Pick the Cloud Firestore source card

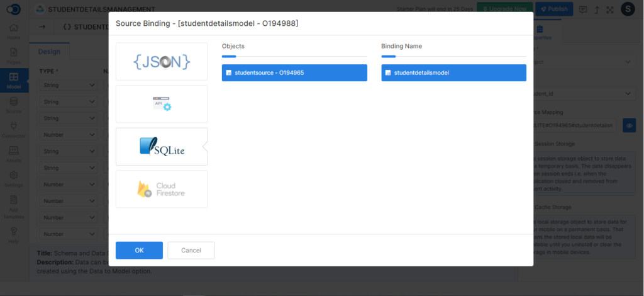coord(162,189)
